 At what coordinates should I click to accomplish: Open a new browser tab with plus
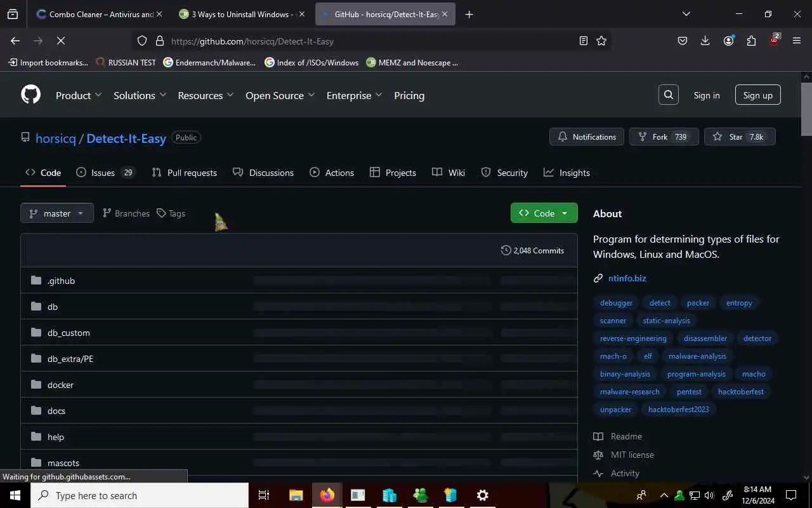point(469,14)
